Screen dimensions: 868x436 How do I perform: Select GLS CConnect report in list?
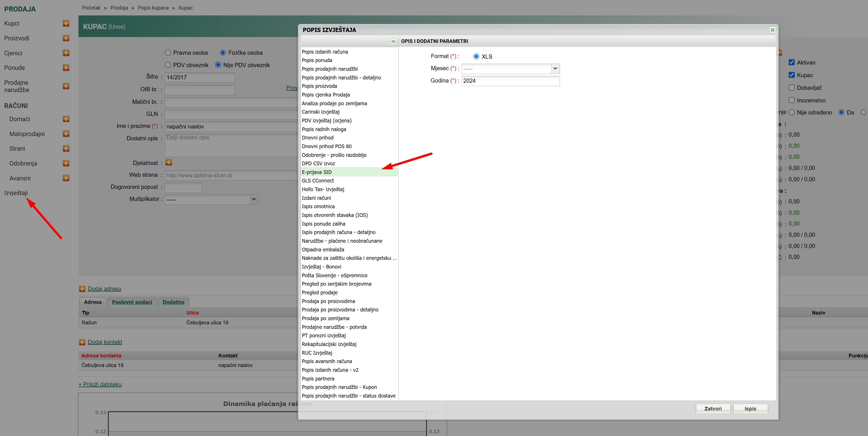pos(318,180)
